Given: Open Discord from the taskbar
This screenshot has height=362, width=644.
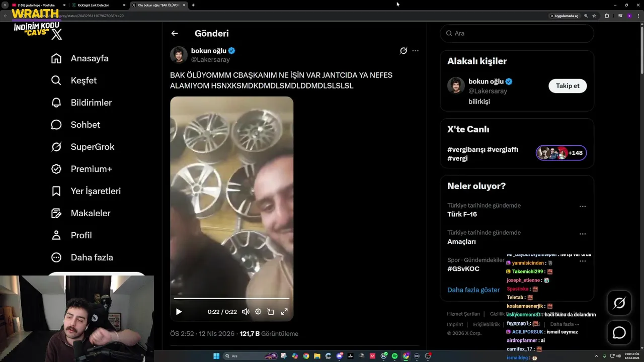Looking at the screenshot, I should (x=340, y=356).
